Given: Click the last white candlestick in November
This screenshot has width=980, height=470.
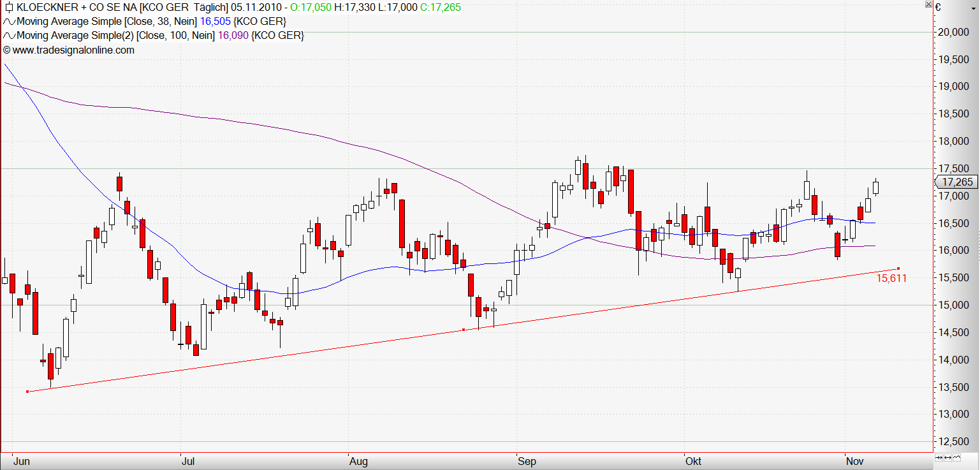Looking at the screenshot, I should click(x=876, y=187).
